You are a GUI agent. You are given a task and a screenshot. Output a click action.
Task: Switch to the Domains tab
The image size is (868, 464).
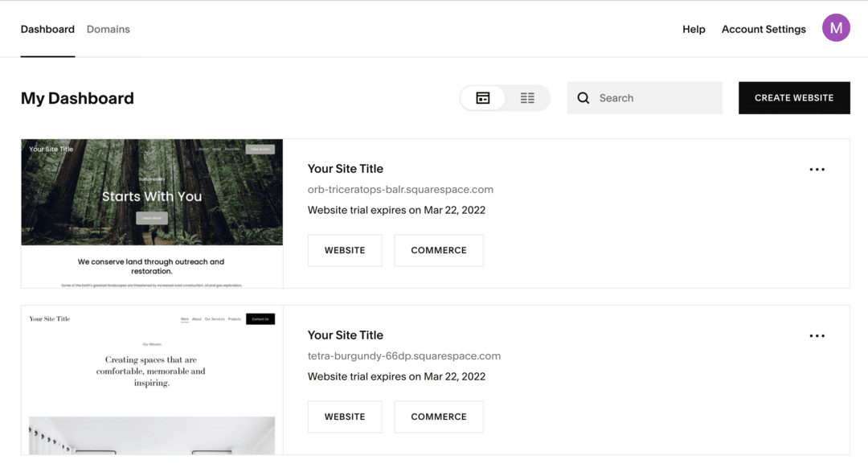click(108, 29)
